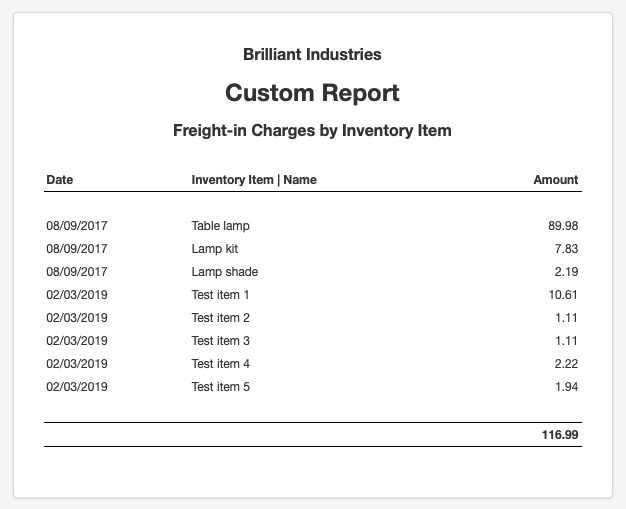
Task: Select the Lamp shade item name
Action: tap(225, 272)
